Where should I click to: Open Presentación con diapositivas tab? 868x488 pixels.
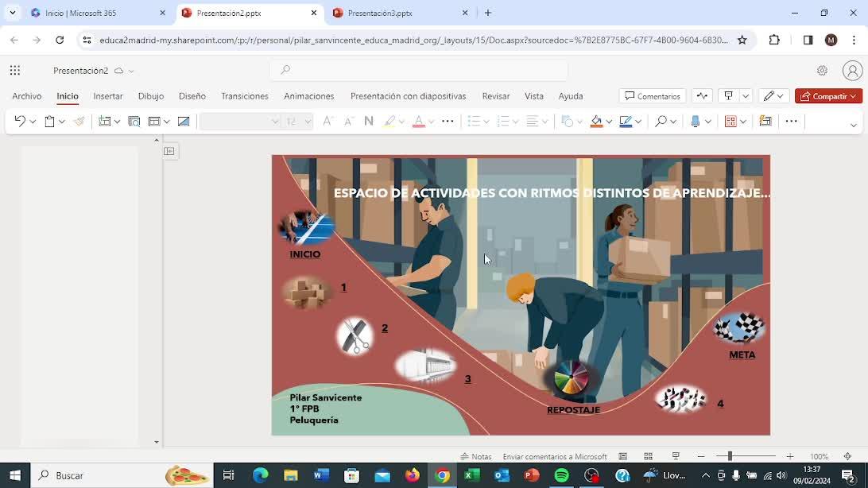click(x=408, y=96)
